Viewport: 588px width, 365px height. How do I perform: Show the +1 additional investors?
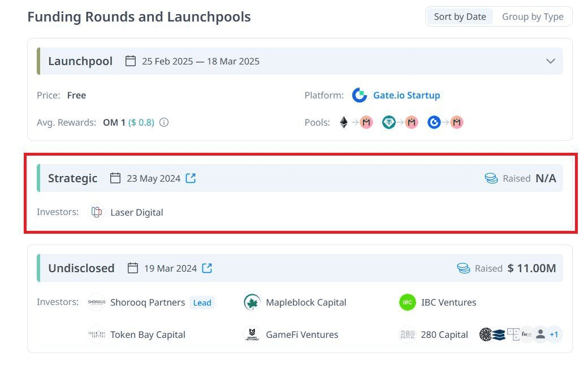tap(554, 334)
